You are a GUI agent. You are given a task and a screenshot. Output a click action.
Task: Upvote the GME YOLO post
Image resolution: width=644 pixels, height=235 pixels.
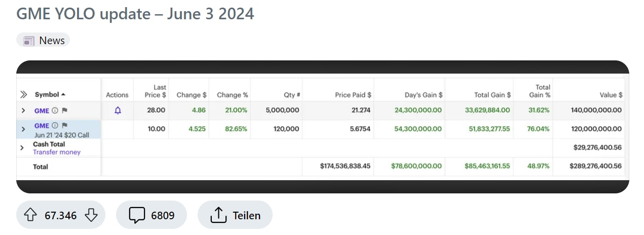[x=31, y=215]
